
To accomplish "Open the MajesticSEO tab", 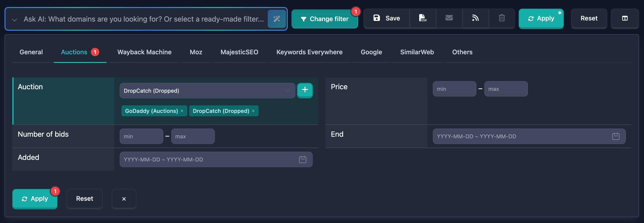I will 239,52.
